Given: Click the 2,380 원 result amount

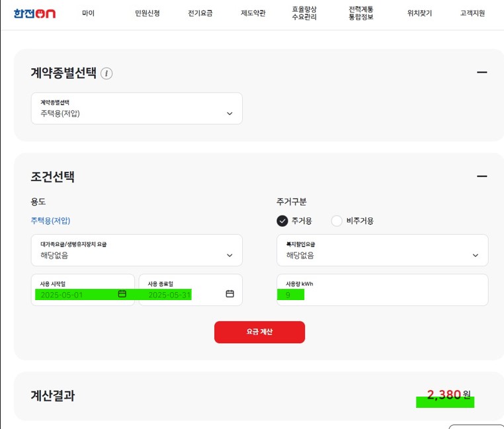Looking at the screenshot, I should coord(448,395).
